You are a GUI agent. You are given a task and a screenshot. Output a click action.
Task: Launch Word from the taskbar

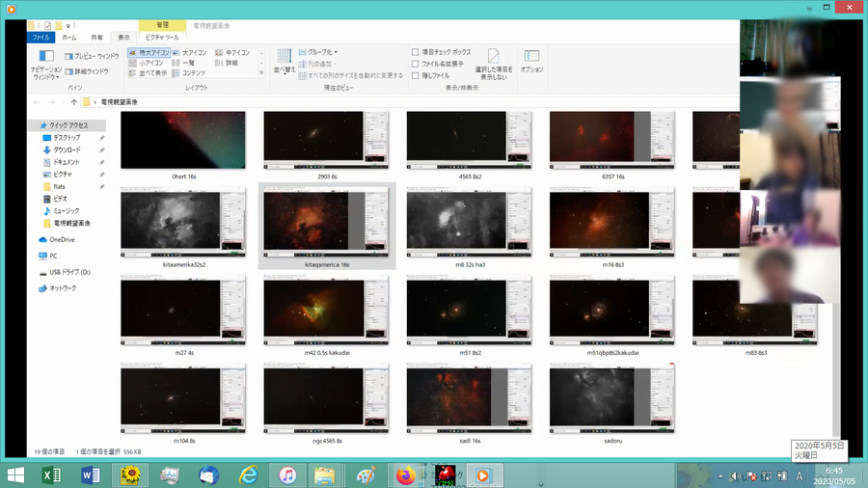point(91,475)
